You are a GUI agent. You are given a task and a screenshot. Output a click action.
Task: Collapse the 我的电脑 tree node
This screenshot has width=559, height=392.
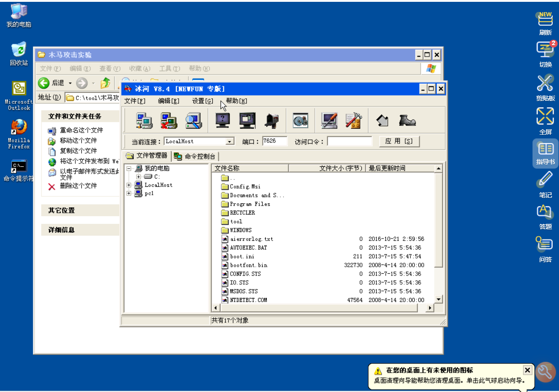click(x=129, y=168)
